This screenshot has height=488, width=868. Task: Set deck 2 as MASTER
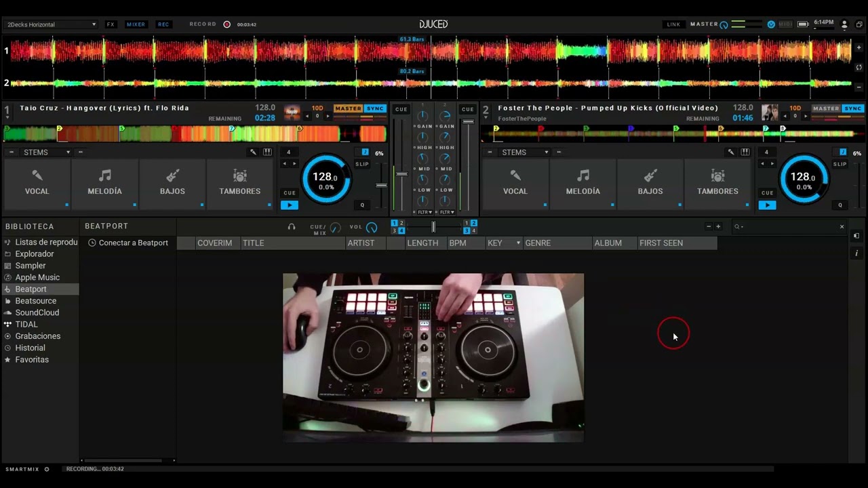click(x=826, y=108)
